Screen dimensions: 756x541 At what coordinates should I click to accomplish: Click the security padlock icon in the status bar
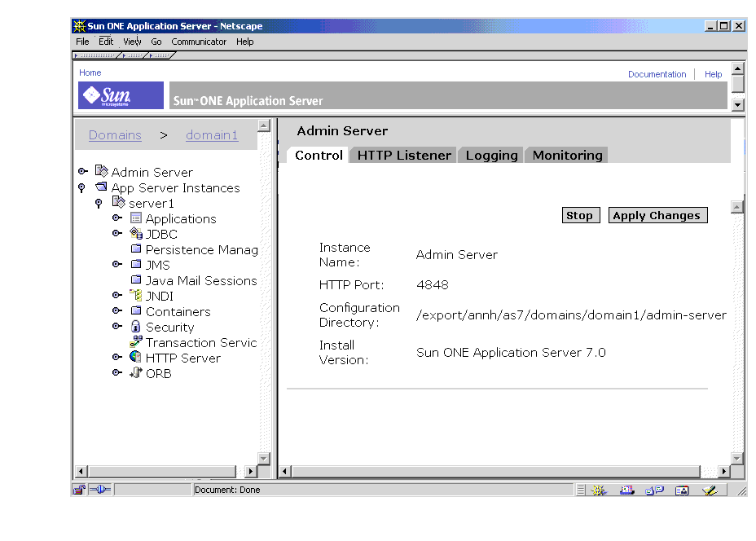click(x=79, y=490)
